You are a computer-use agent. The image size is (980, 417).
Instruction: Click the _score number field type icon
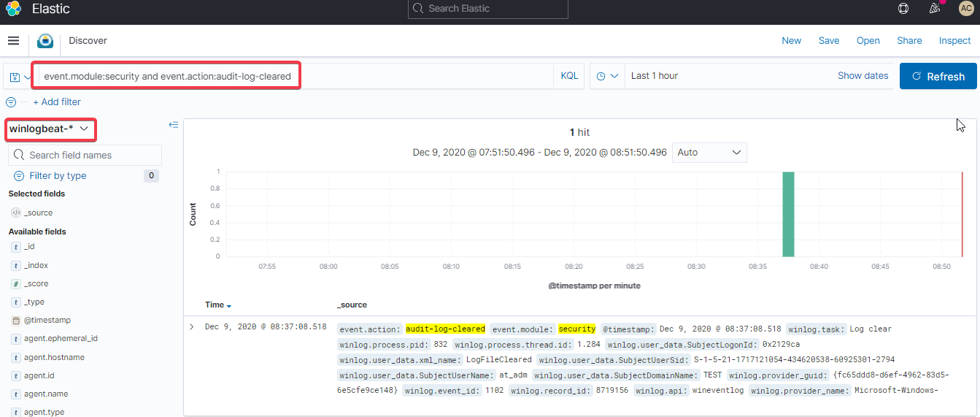(16, 283)
